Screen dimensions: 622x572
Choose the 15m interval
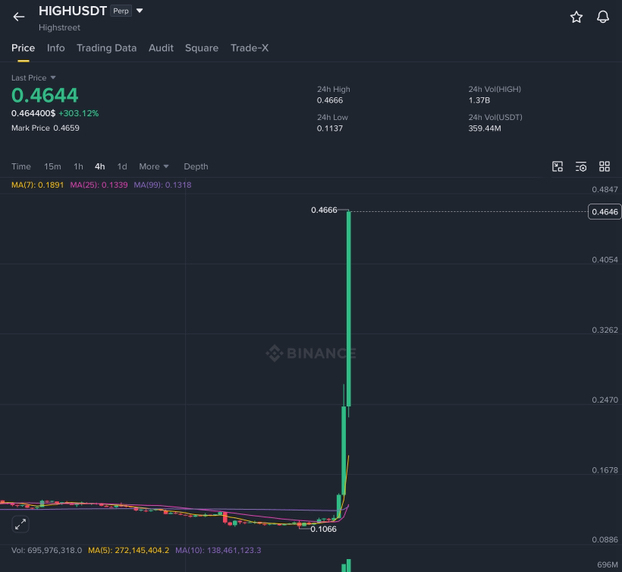point(52,167)
